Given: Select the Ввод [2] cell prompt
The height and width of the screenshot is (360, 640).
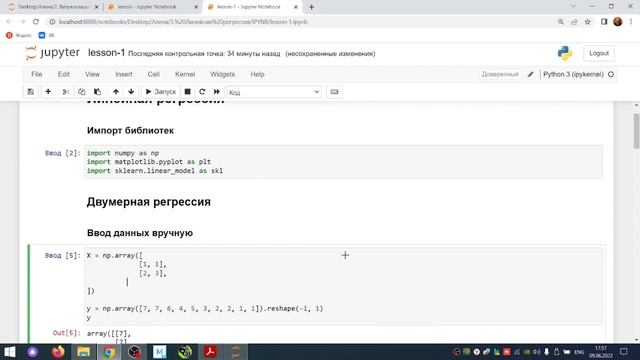Looking at the screenshot, I should tap(62, 153).
